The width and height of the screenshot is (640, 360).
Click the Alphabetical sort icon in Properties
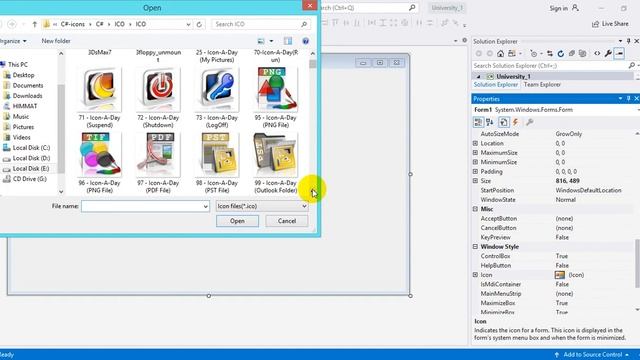490,122
